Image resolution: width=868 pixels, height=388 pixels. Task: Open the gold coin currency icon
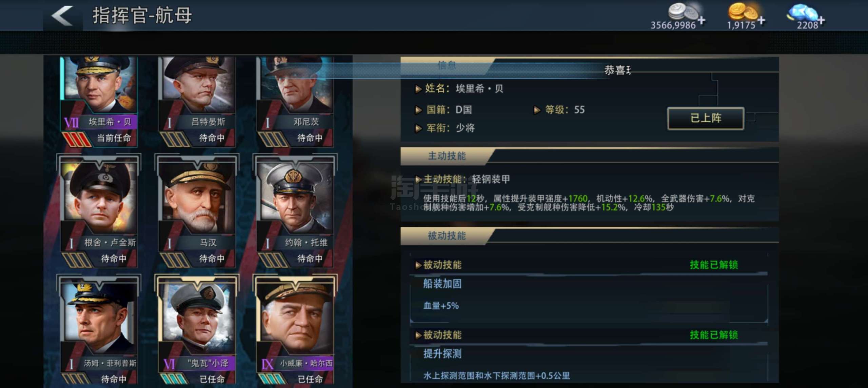coord(743,11)
